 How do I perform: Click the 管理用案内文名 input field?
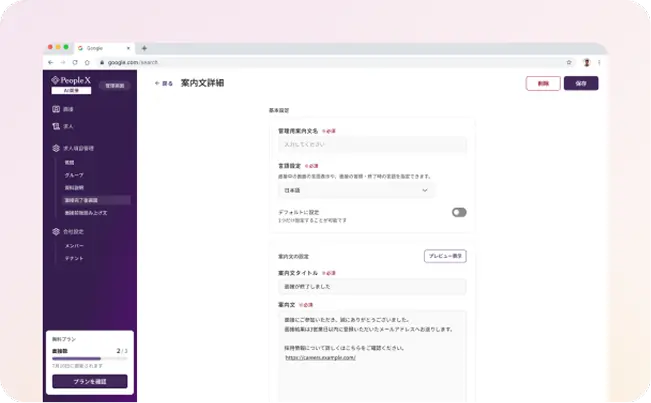pos(372,144)
